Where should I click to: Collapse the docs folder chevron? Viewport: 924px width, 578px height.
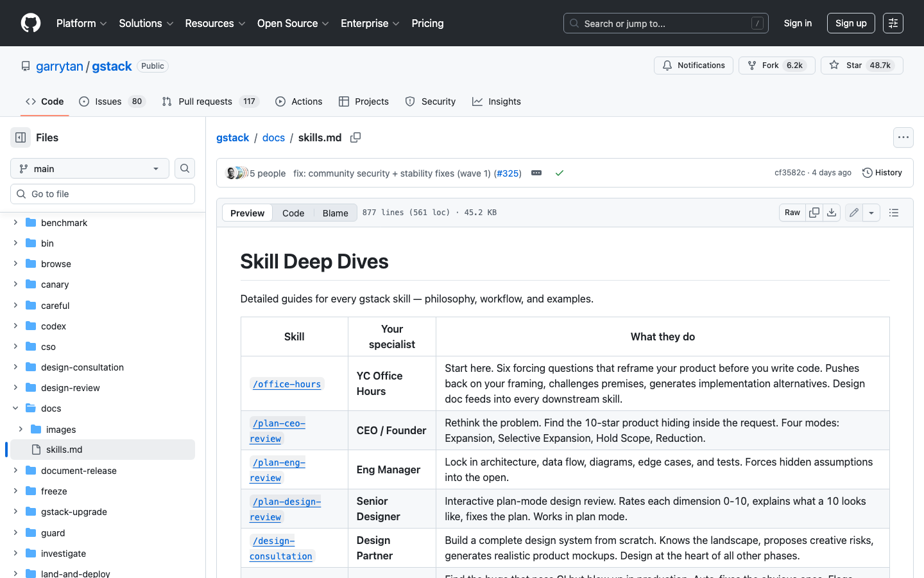[15, 408]
